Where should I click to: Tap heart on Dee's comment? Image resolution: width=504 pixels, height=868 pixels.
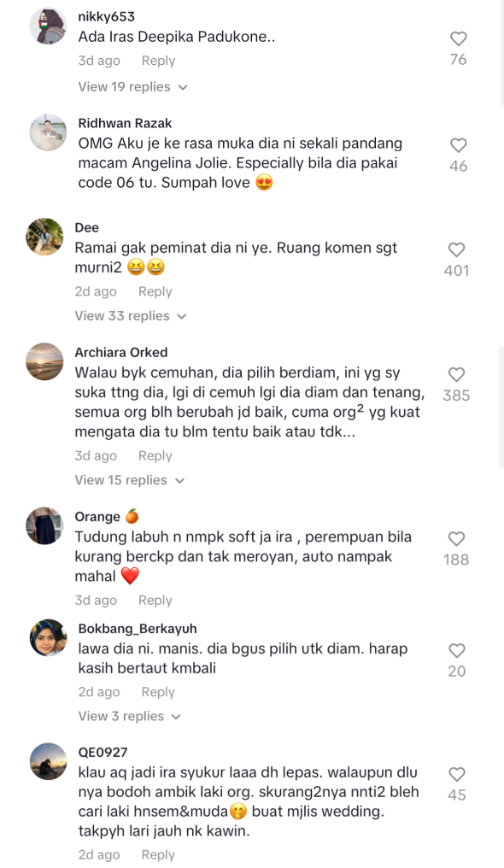456,250
